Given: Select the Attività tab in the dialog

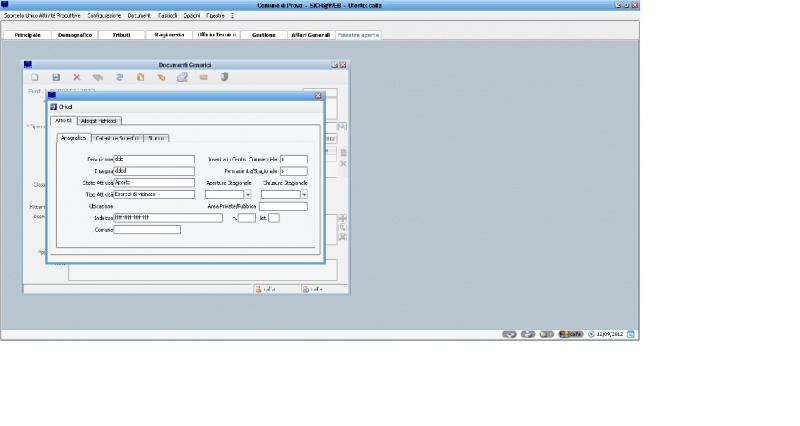Looking at the screenshot, I should (x=63, y=121).
